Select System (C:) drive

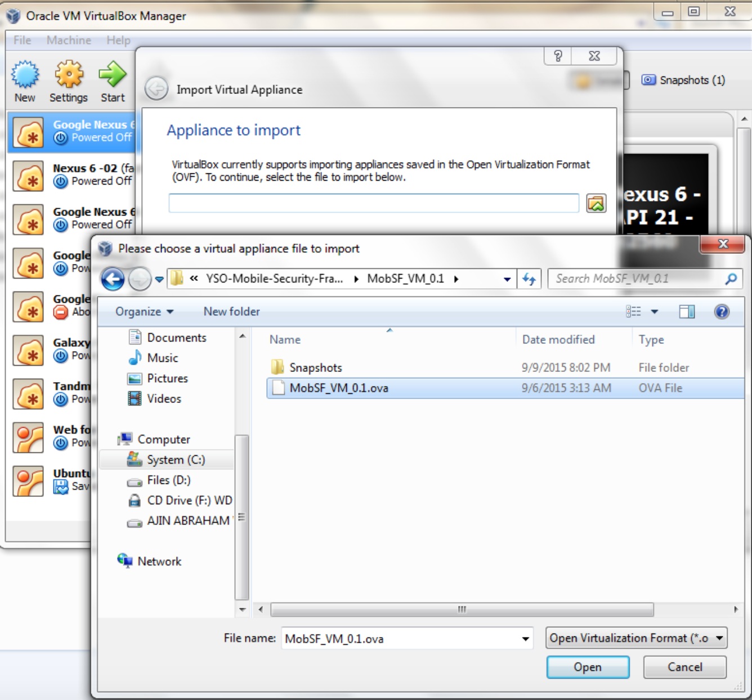tap(167, 460)
